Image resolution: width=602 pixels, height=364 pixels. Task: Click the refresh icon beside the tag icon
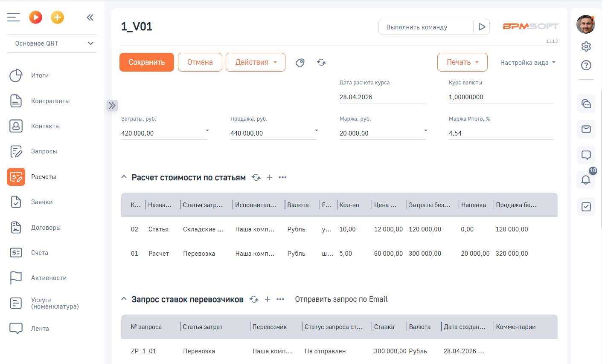321,63
